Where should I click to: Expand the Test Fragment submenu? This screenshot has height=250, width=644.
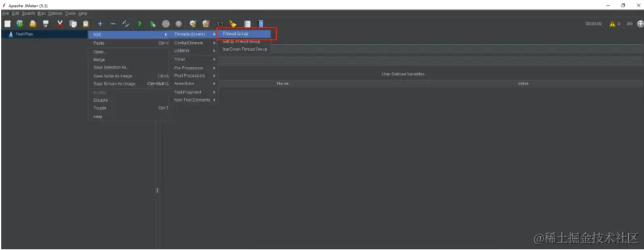click(x=195, y=93)
